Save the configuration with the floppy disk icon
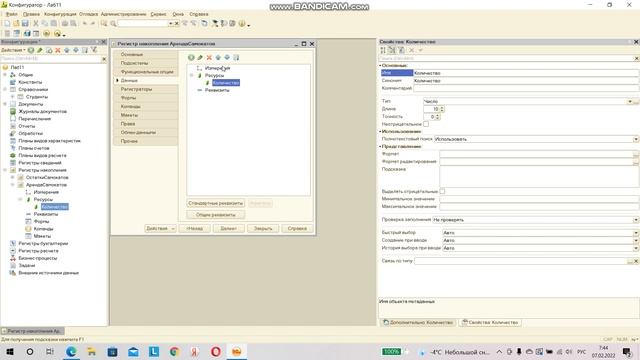Viewport: 640px width, 360px height. tap(25, 24)
